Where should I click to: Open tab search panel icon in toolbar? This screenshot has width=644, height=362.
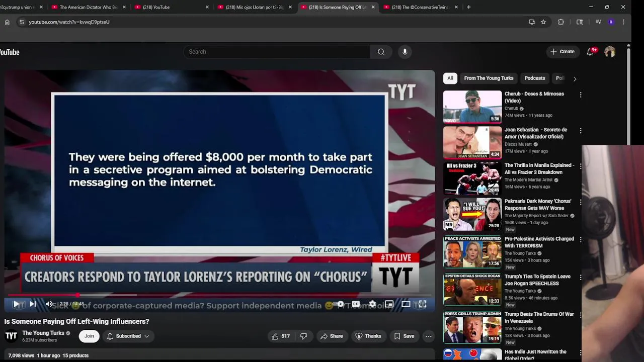(x=580, y=22)
